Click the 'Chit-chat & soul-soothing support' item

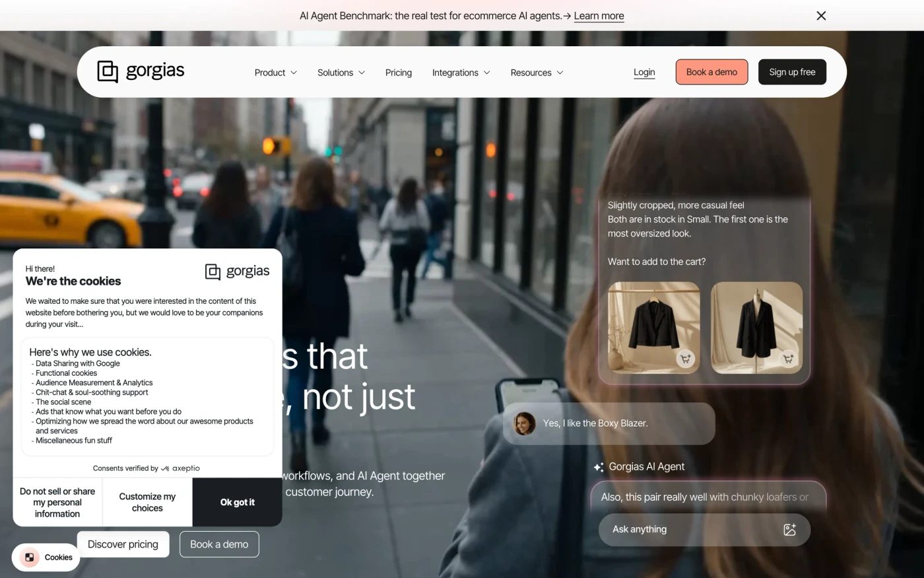coord(92,392)
